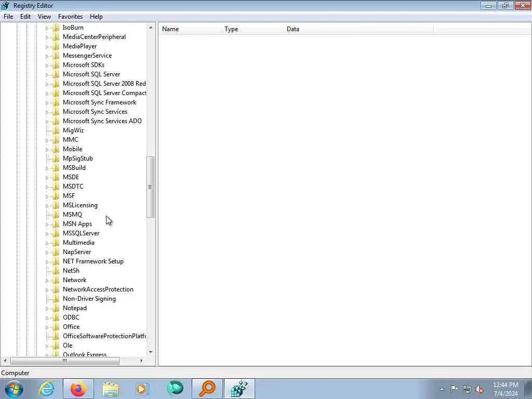The height and width of the screenshot is (399, 532).
Task: Click the Ole folder icon
Action: click(56, 345)
